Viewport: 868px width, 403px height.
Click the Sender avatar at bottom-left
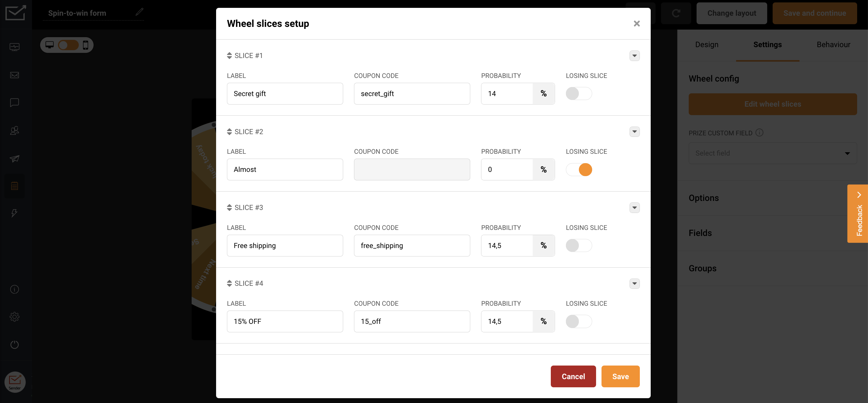pos(15,382)
